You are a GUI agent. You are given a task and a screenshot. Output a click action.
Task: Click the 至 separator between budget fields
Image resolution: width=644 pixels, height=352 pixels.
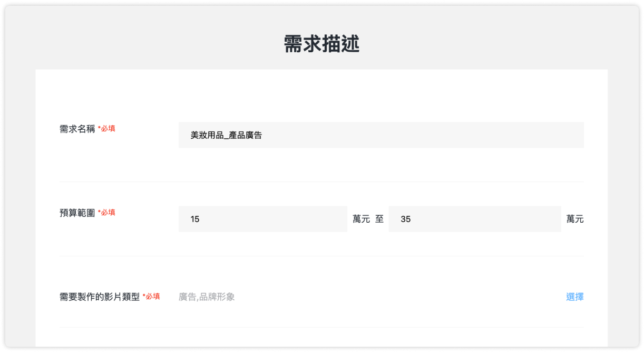(x=379, y=219)
